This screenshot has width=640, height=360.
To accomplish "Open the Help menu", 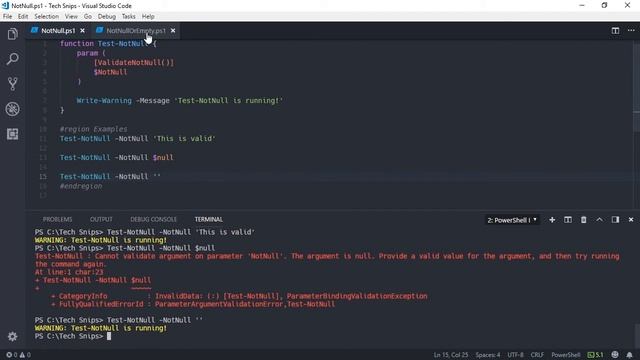I will (148, 16).
